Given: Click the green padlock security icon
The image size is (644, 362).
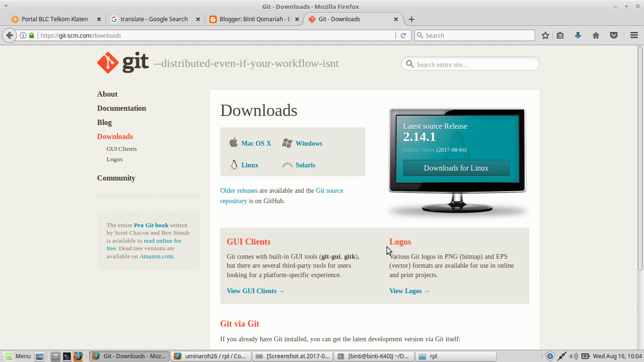Looking at the screenshot, I should [32, 35].
